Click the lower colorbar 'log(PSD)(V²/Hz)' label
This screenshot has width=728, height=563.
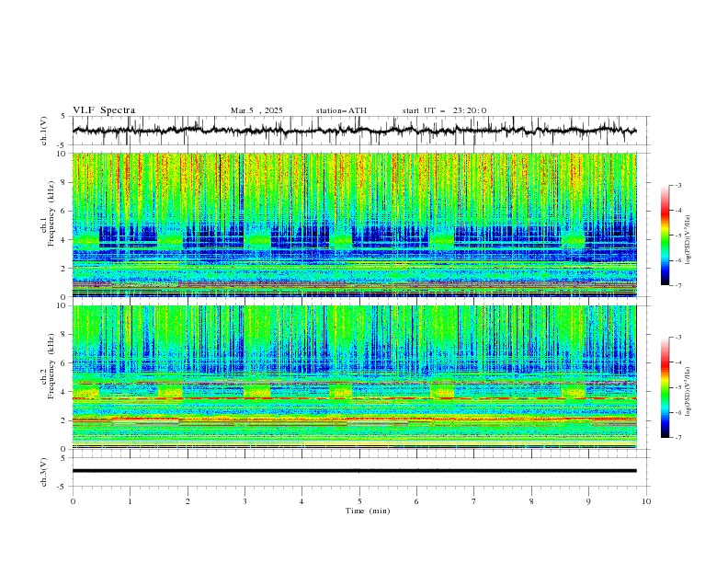click(688, 391)
